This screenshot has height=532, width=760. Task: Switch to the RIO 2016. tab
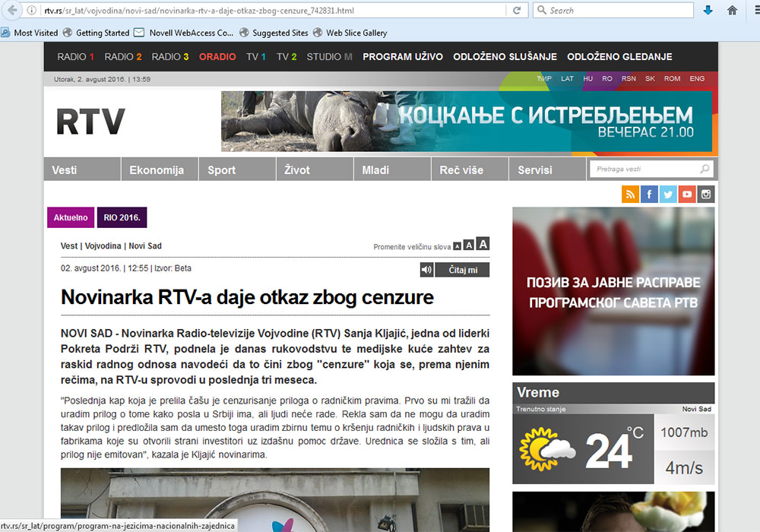coord(122,217)
